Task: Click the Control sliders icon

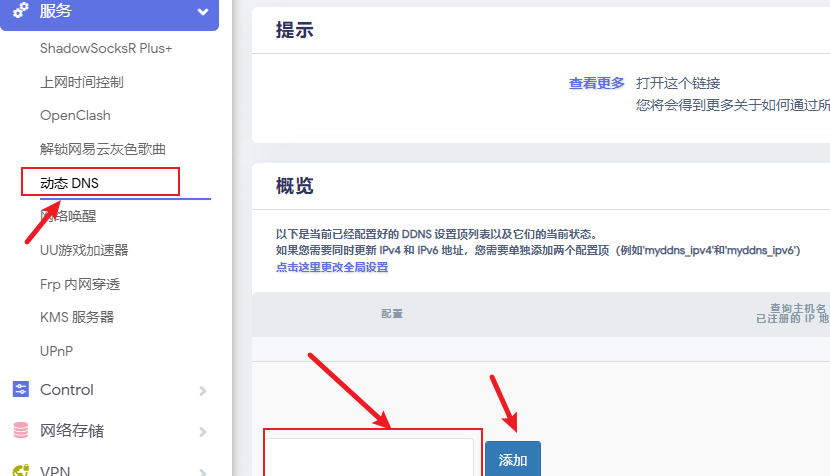Action: pos(21,389)
